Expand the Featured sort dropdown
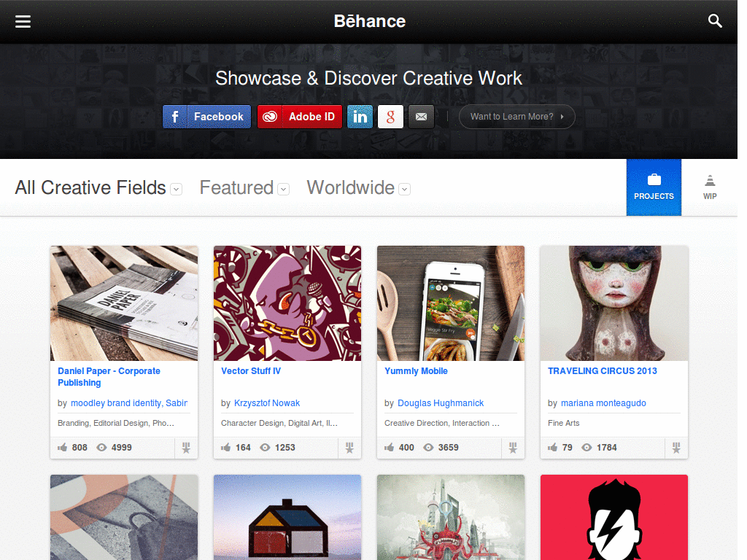This screenshot has width=747, height=560. tap(283, 189)
